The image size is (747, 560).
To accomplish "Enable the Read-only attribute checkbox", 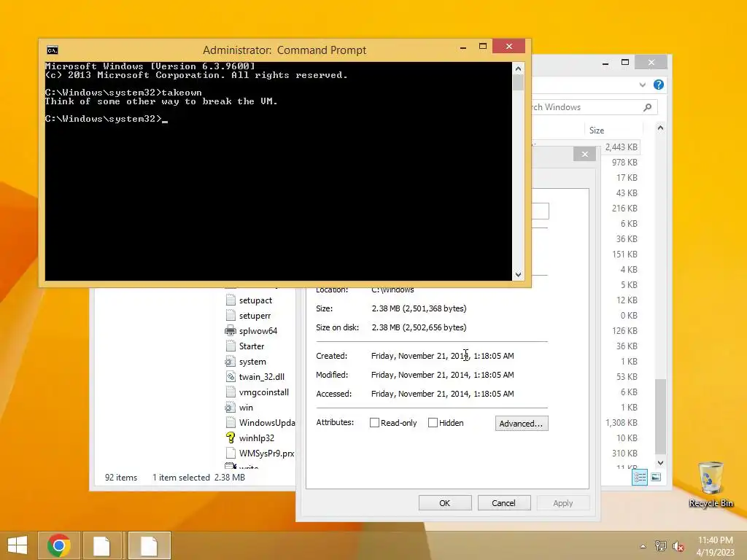I will click(x=374, y=423).
